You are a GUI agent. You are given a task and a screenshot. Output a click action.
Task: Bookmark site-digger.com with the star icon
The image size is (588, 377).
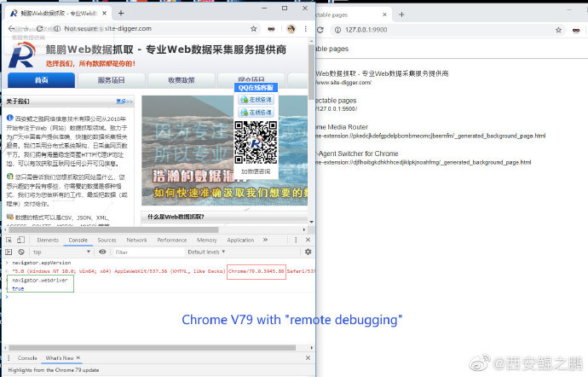253,28
